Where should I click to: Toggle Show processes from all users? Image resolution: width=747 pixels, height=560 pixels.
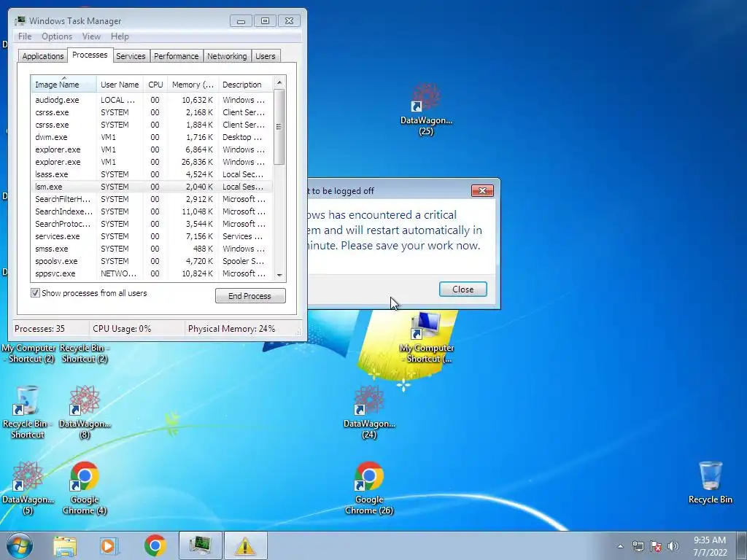pos(35,293)
